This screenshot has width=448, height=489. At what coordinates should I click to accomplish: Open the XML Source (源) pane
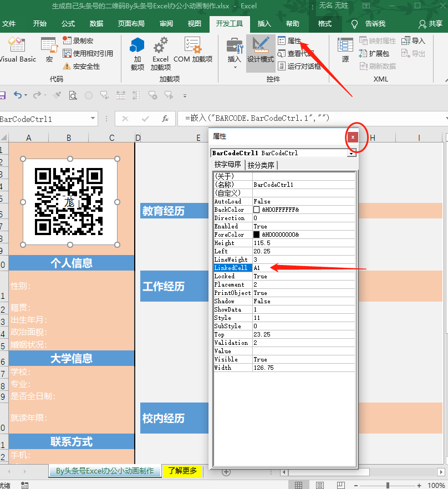tap(345, 50)
